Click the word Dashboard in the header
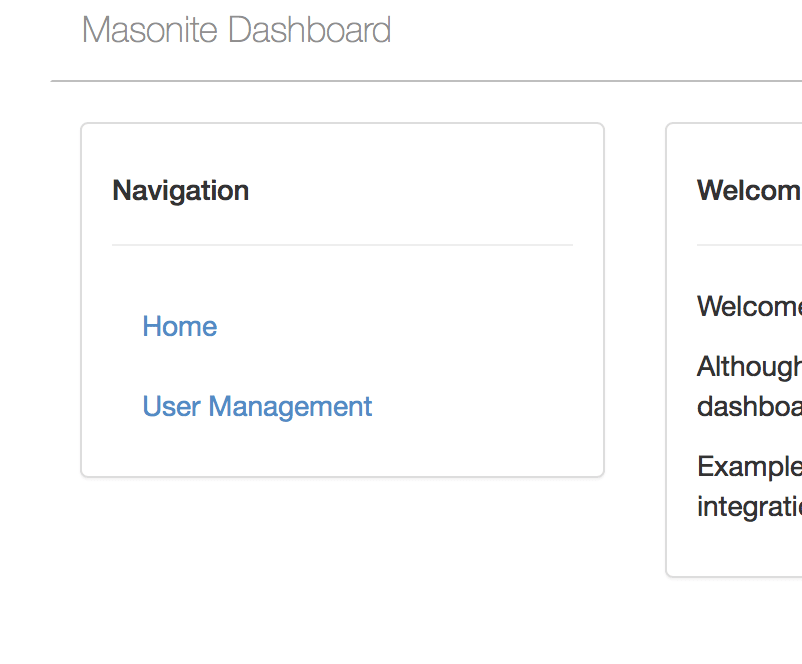 point(309,30)
